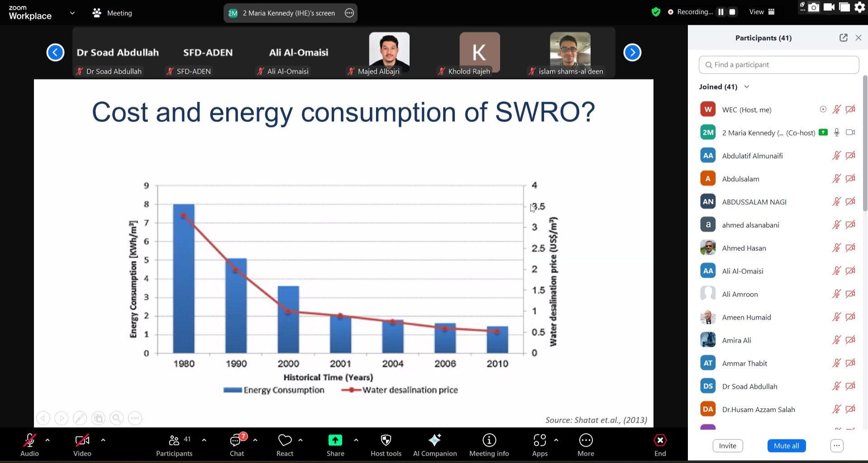The image size is (868, 463).
Task: Click the Mute all button
Action: pyautogui.click(x=786, y=446)
